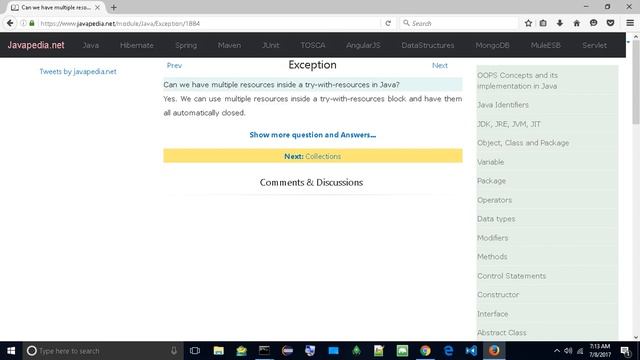
Task: Open Visual Studio Code from taskbar
Action: click(x=471, y=351)
